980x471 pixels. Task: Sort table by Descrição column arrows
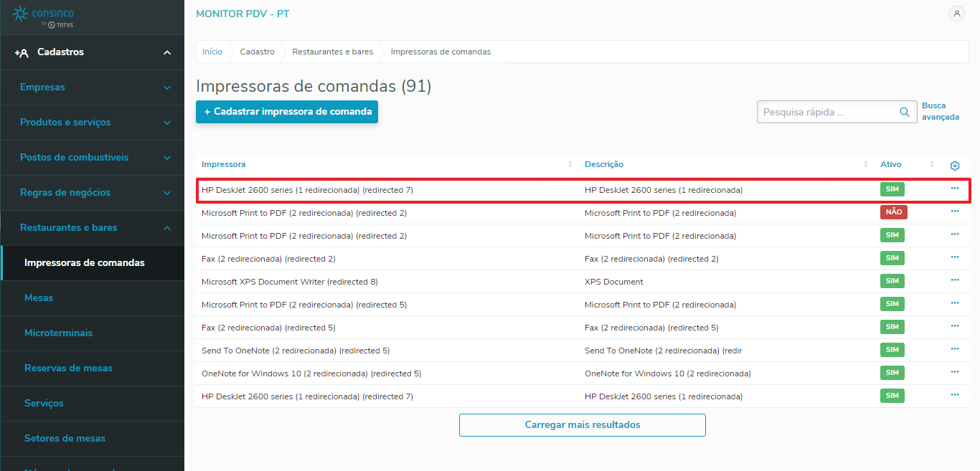[x=866, y=165]
